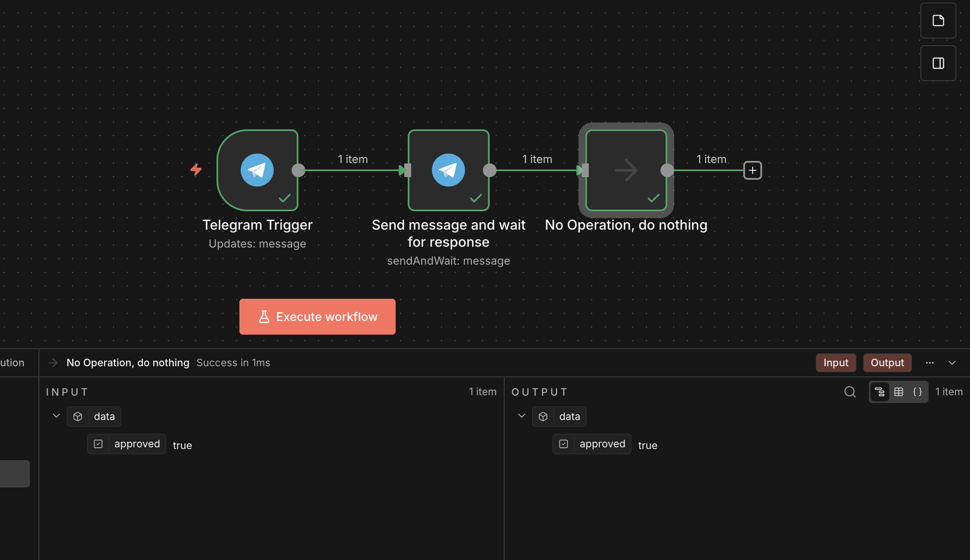Viewport: 970px width, 560px height.
Task: Toggle the side panel layout icon
Action: (x=938, y=63)
